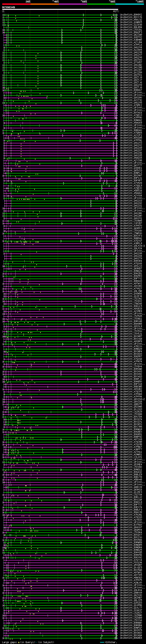The image size is (146, 644).
Task: Click the UniRef100_Q4G2U8 row label
Action: click(131, 253)
